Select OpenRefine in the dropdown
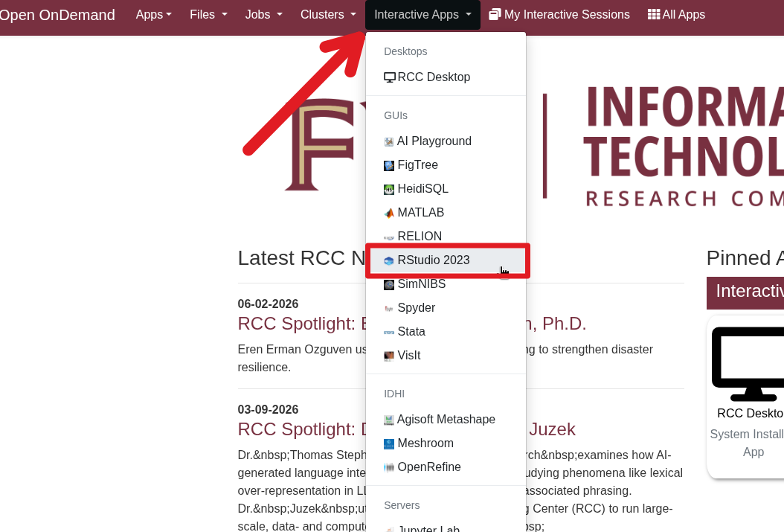The width and height of the screenshot is (784, 532). tap(446, 467)
